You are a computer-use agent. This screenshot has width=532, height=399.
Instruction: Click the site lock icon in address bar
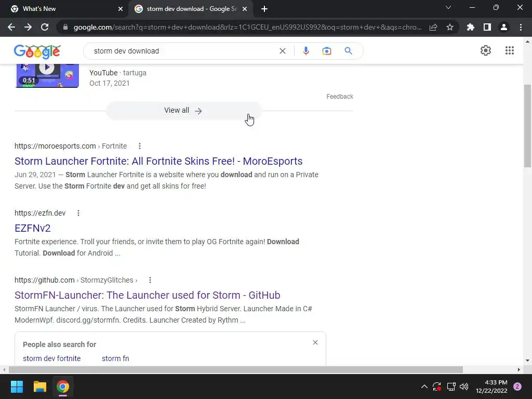65,27
